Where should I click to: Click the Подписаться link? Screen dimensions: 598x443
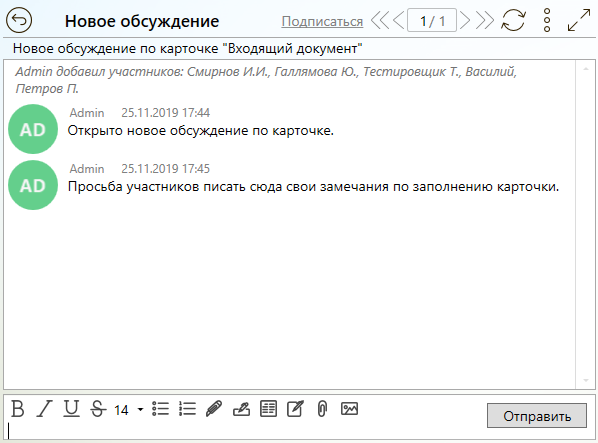coord(322,21)
